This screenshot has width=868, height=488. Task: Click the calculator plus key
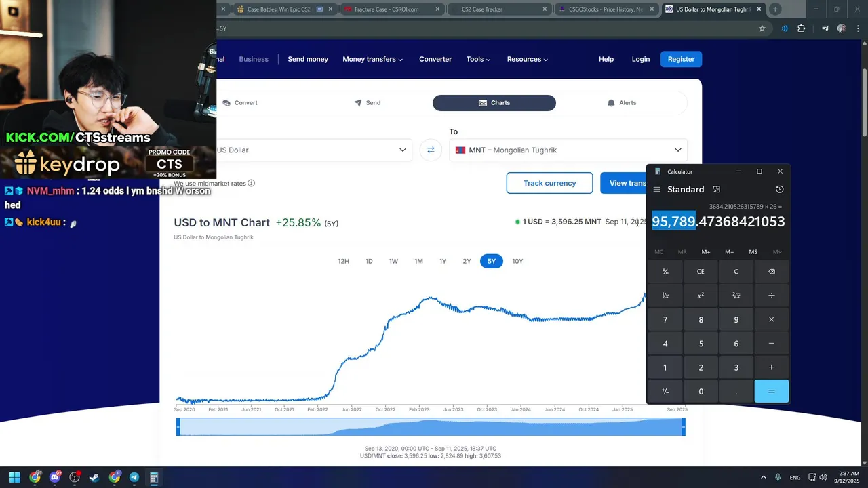771,367
